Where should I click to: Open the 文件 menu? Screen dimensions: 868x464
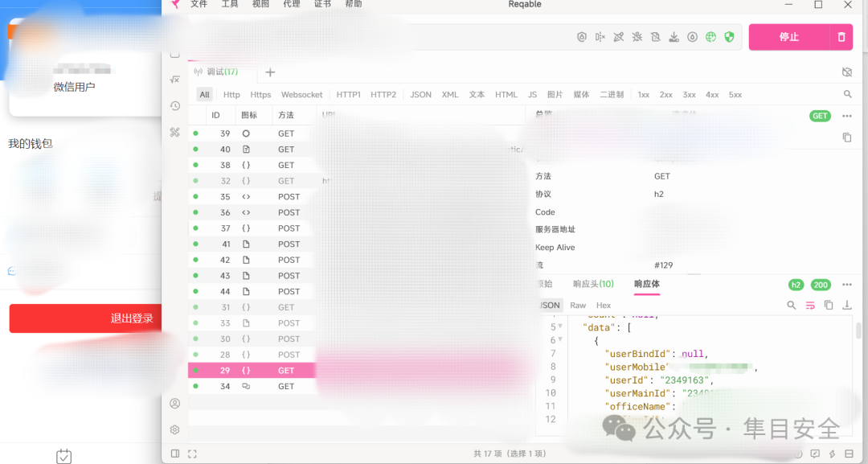(x=199, y=4)
